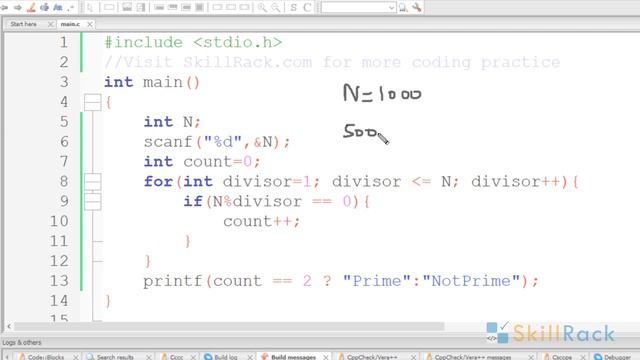The width and height of the screenshot is (640, 360).
Task: Click the '//Visit SkillRack.com' comment line
Action: (332, 62)
